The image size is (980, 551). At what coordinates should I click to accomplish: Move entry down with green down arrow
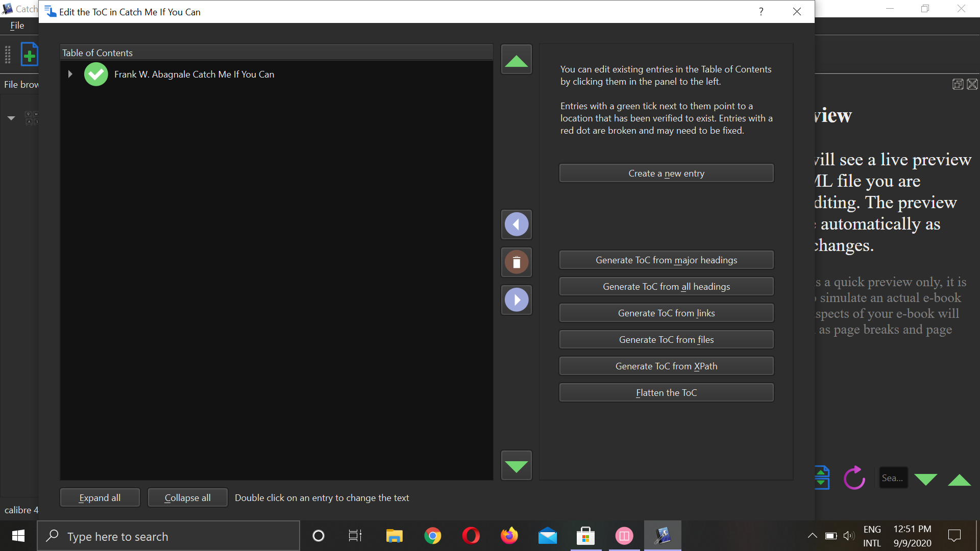(516, 465)
